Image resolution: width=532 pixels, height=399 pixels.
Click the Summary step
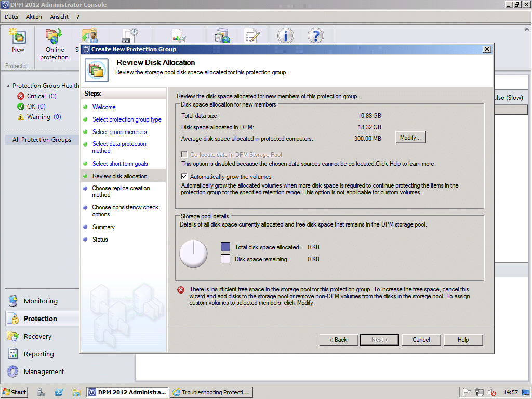pyautogui.click(x=103, y=227)
